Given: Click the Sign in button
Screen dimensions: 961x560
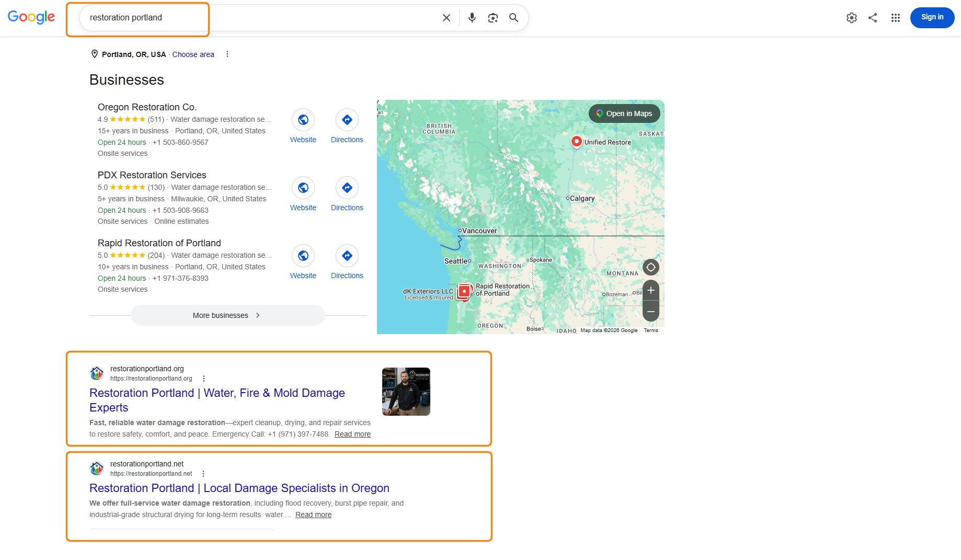Looking at the screenshot, I should coord(932,17).
